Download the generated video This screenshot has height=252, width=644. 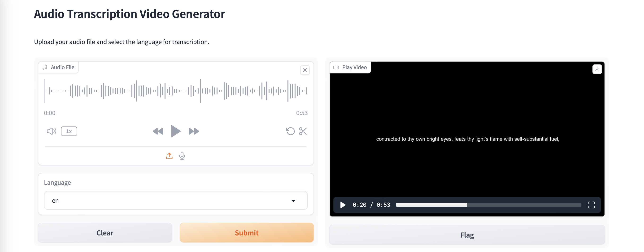click(597, 69)
